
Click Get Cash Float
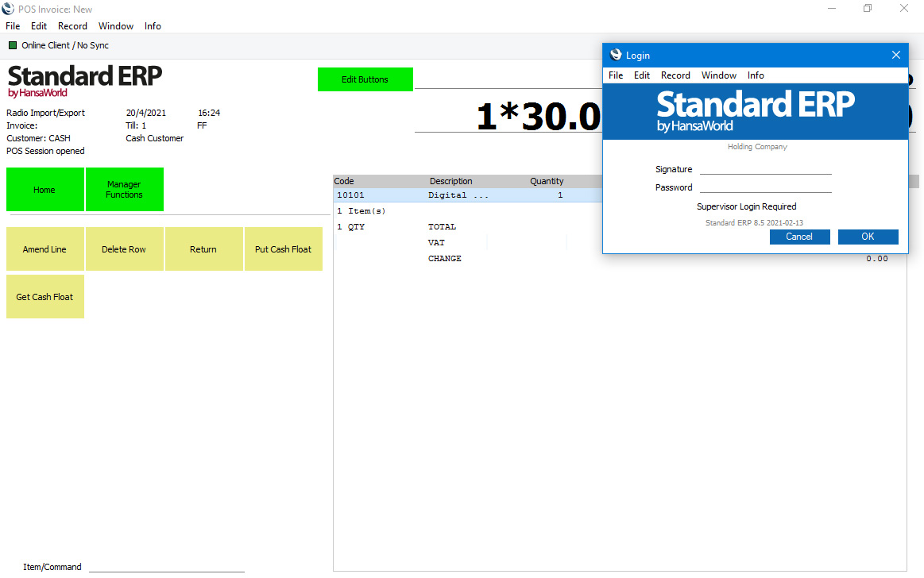click(x=44, y=297)
